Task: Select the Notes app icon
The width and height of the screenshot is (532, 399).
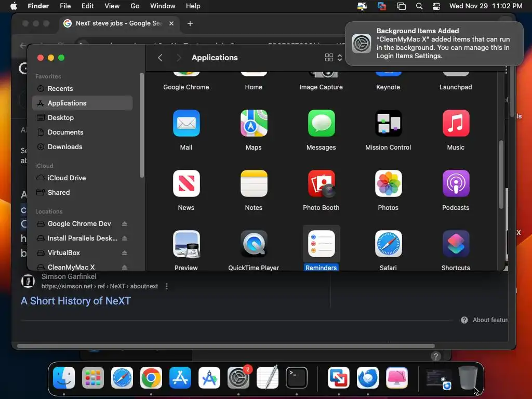Action: [x=254, y=183]
